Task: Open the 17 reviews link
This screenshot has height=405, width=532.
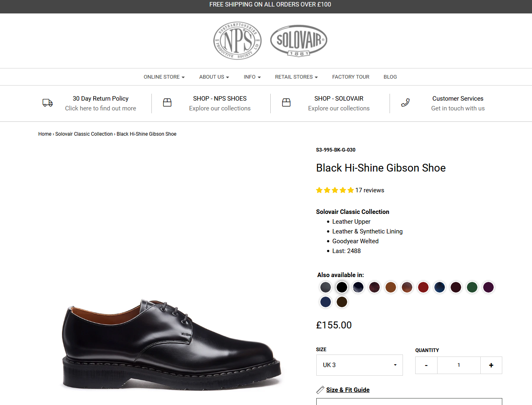Action: [x=370, y=190]
